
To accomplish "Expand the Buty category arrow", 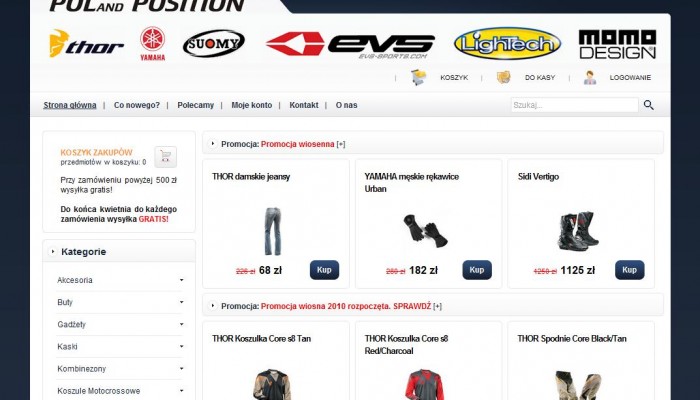I will pos(181,302).
